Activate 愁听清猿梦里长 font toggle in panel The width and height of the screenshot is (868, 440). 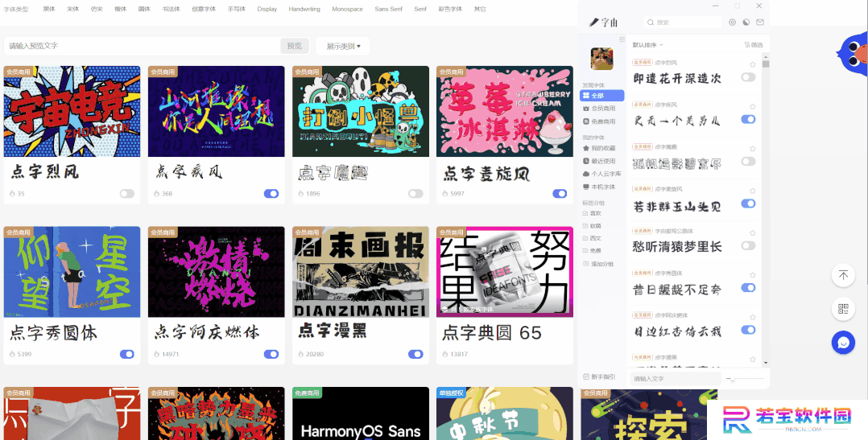tap(749, 245)
